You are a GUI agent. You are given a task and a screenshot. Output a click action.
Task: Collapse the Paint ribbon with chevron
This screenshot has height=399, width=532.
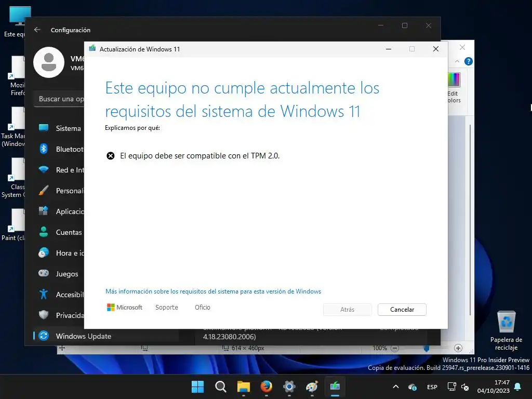[x=457, y=61]
